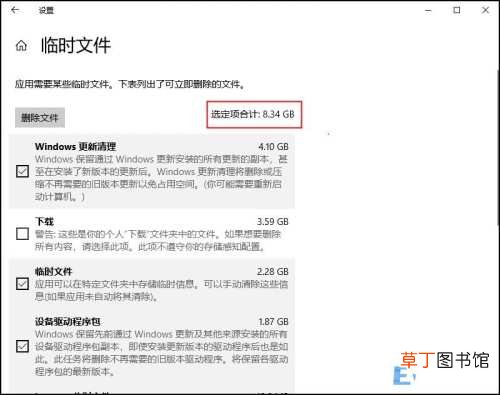Screen dimensions: 500x395
Task: Uncheck 设备驱动程序包 checkbox
Action: [22, 346]
